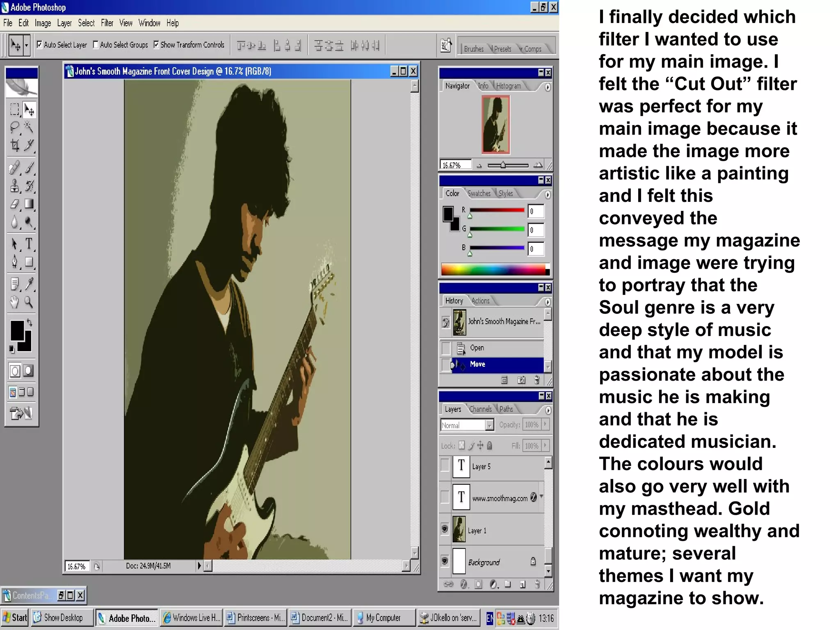Switch to the Channels tab
840x630 pixels.
coord(480,409)
